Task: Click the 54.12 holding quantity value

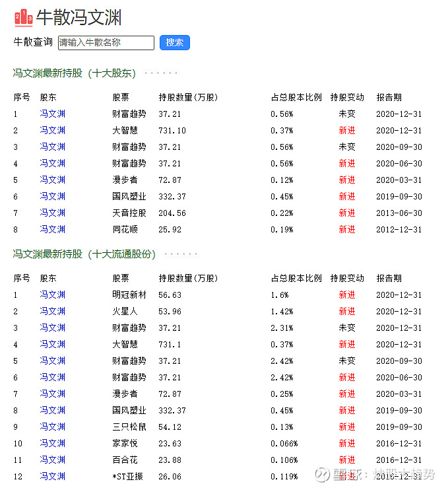Action: pyautogui.click(x=170, y=427)
